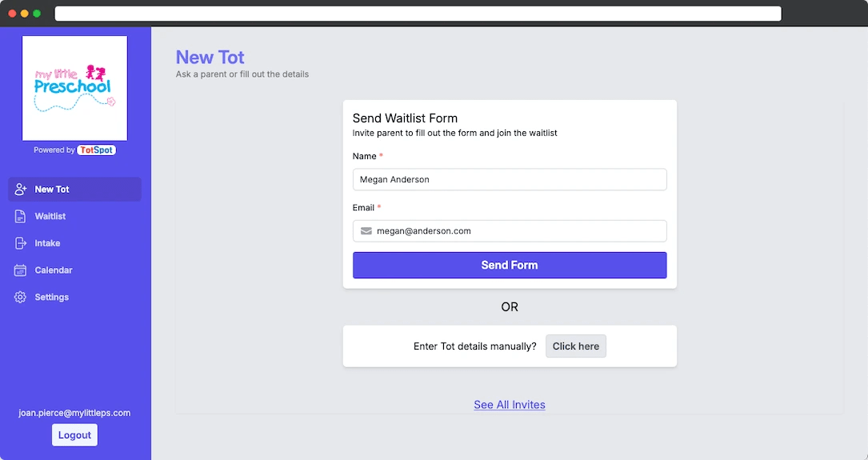Click the Settings gear icon

pyautogui.click(x=21, y=297)
